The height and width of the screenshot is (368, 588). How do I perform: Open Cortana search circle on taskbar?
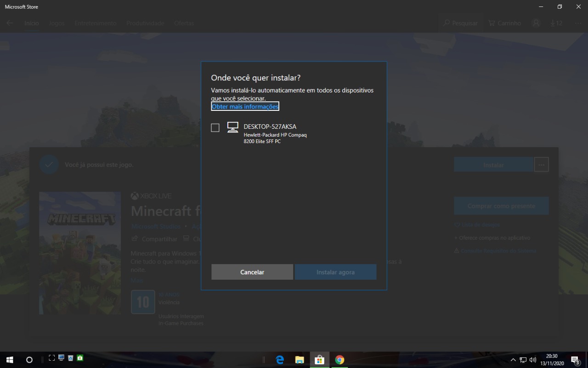pos(29,360)
